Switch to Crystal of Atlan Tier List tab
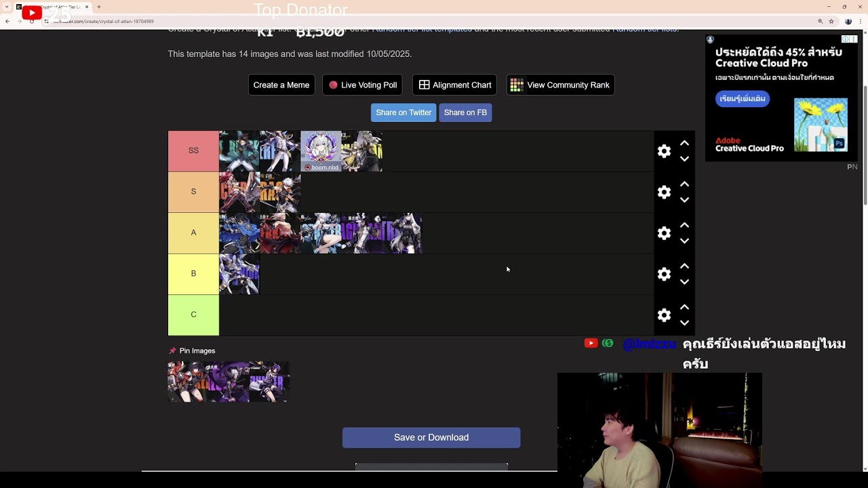This screenshot has width=868, height=488. pyautogui.click(x=53, y=7)
